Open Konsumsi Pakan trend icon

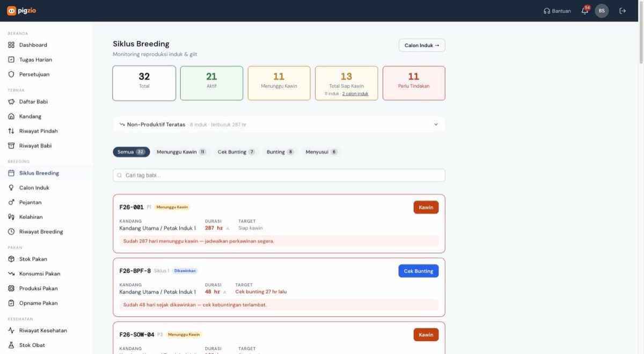[x=11, y=274]
